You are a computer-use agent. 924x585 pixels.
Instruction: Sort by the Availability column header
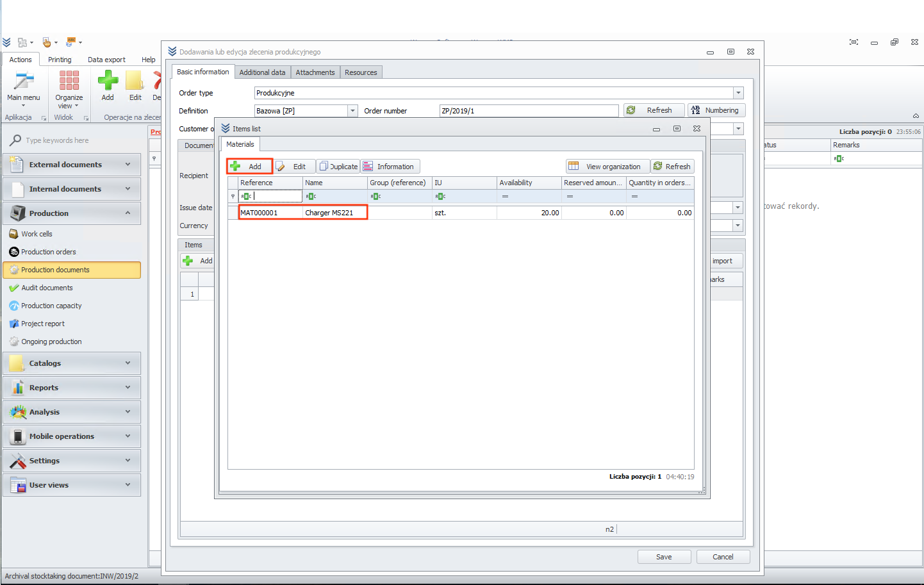(529, 183)
